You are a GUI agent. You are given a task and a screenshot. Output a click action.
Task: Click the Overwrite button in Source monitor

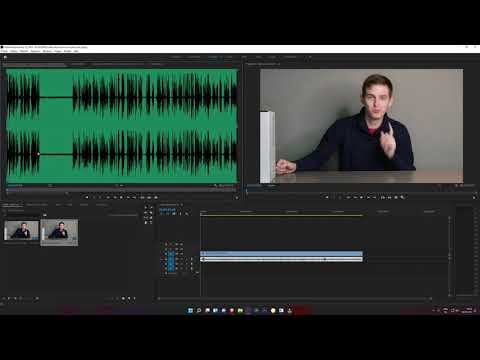[149, 197]
